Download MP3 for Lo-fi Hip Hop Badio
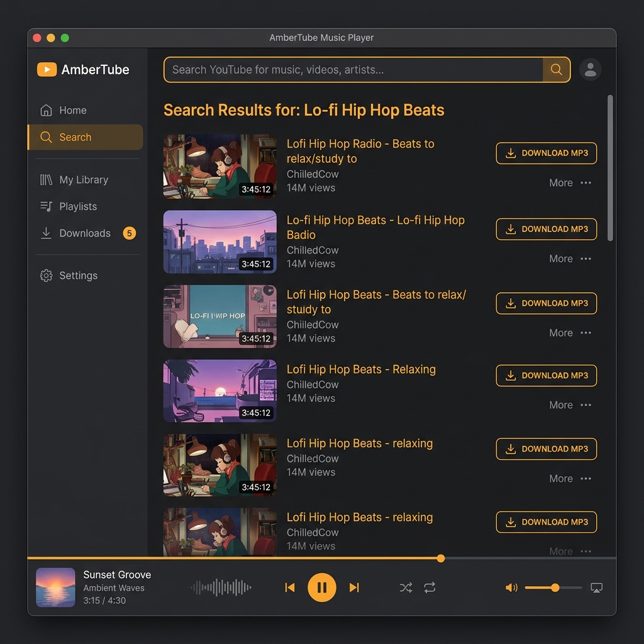644x644 pixels. click(x=547, y=229)
